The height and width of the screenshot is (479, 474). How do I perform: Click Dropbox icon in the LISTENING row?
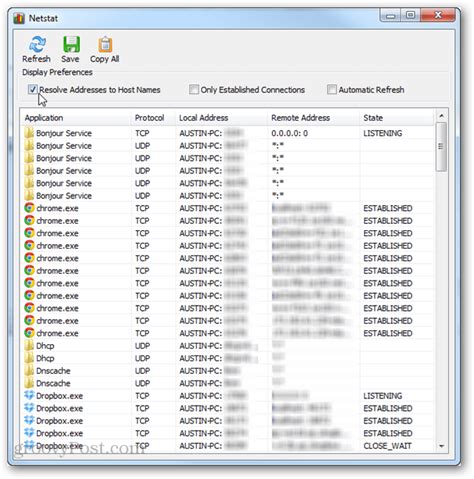[x=29, y=396]
